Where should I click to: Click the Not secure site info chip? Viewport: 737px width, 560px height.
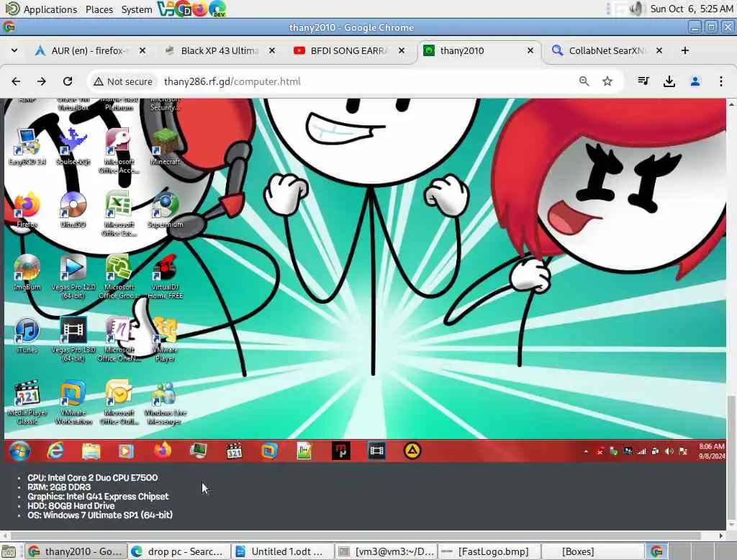click(123, 81)
